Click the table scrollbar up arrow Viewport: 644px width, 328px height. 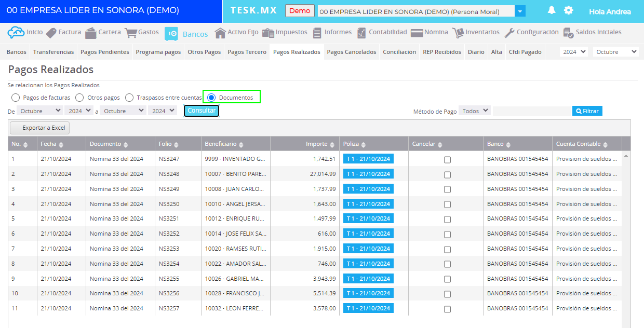tap(626, 155)
